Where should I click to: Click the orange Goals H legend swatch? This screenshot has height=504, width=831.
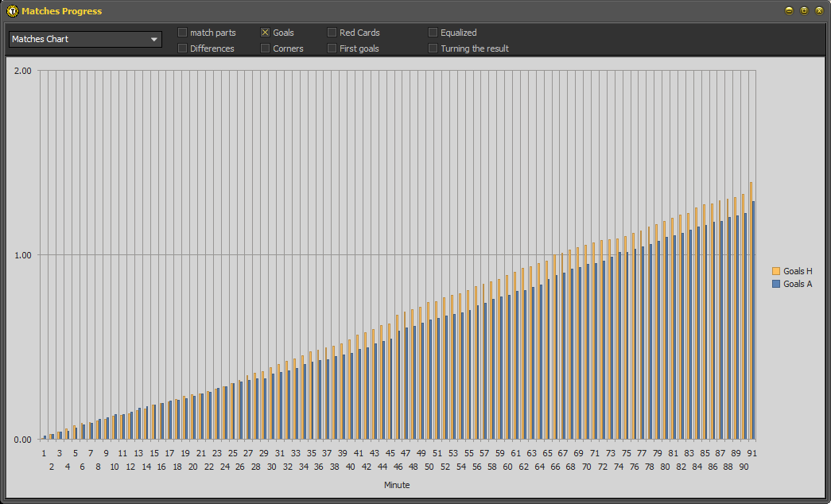pos(776,271)
